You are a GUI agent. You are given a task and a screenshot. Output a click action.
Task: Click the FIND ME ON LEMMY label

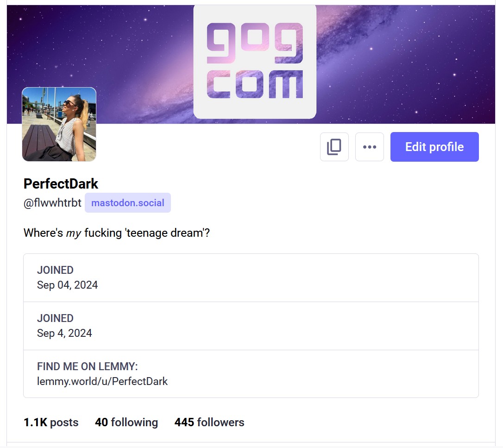pos(87,366)
